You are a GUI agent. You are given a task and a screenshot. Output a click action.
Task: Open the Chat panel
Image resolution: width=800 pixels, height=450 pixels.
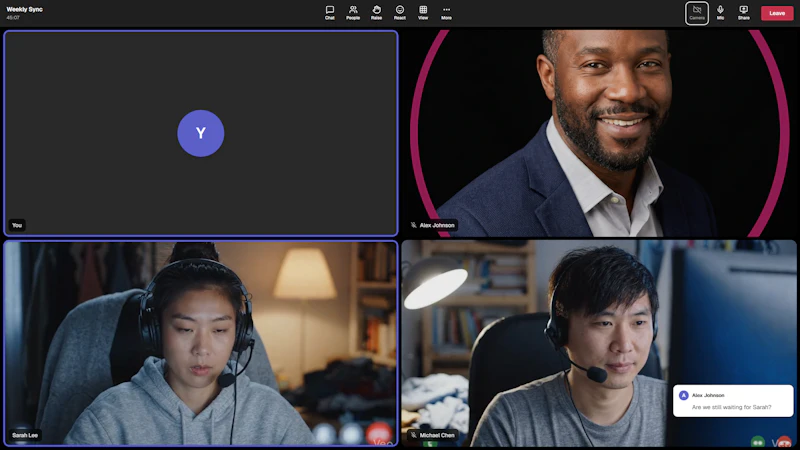330,13
